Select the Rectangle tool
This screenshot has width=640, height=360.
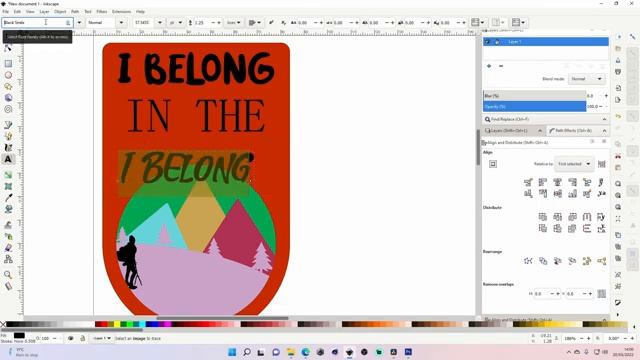tap(8, 64)
